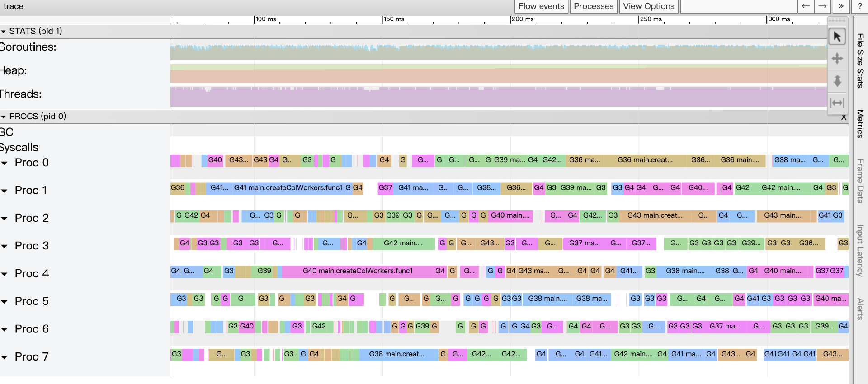Select the timing measurement tool
Screen dimensions: 868x384
pyautogui.click(x=837, y=103)
